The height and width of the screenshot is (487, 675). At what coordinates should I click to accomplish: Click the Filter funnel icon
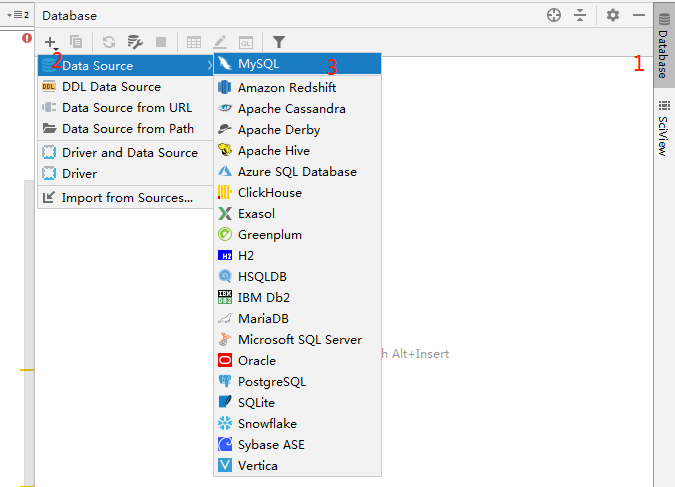click(x=279, y=42)
